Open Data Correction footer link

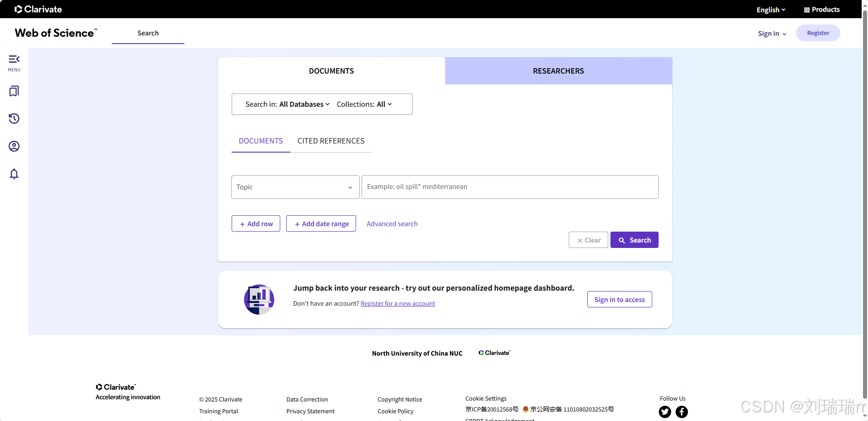[x=307, y=399]
